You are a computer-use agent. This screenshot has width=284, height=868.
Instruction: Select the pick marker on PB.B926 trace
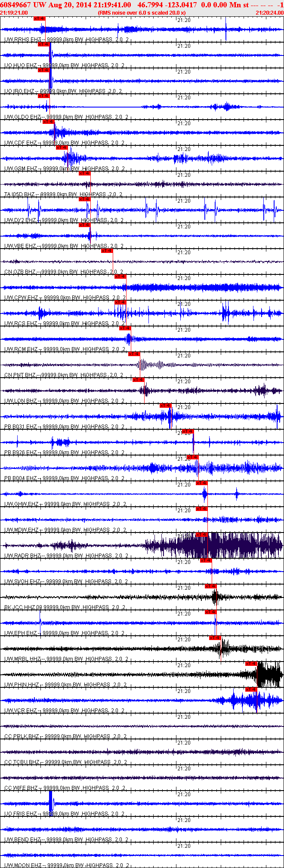(188, 431)
